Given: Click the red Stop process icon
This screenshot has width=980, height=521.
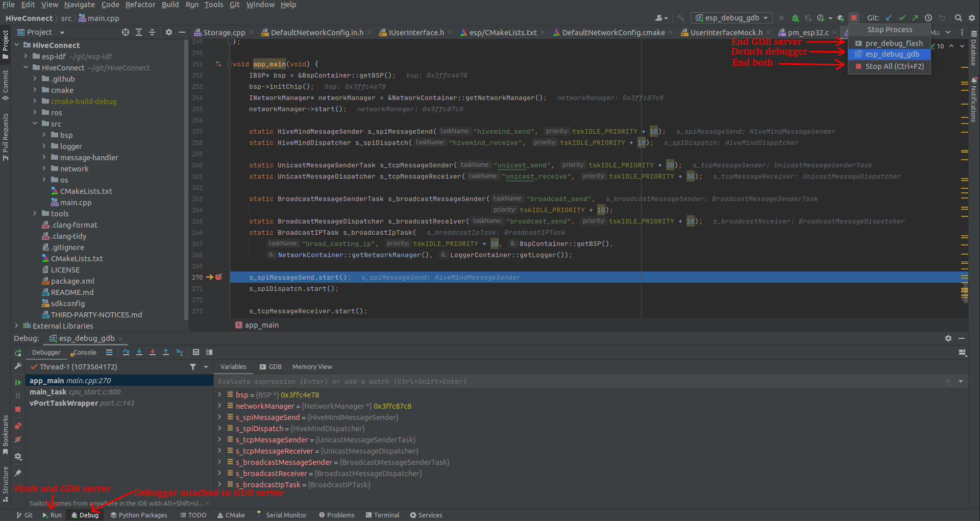Looking at the screenshot, I should 854,18.
